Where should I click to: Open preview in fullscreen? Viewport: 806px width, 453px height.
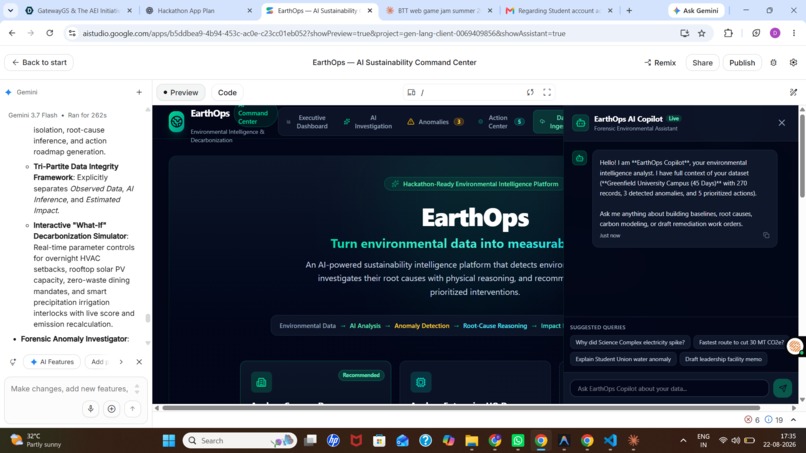click(x=547, y=93)
